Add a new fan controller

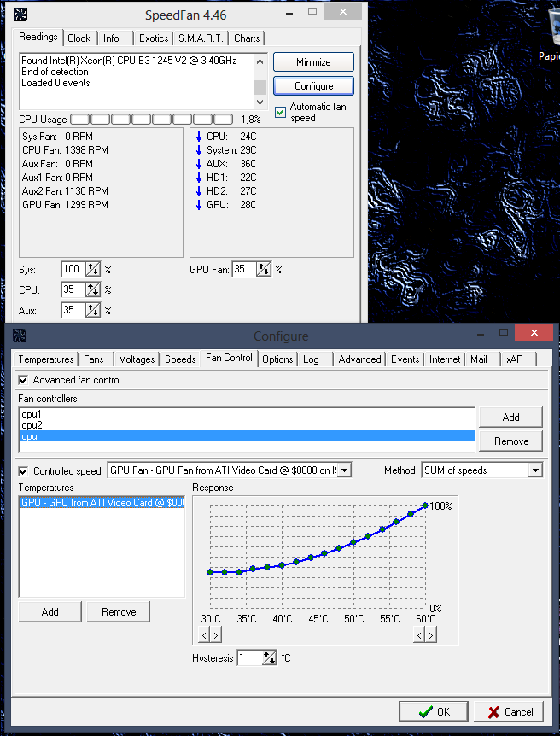(510, 417)
